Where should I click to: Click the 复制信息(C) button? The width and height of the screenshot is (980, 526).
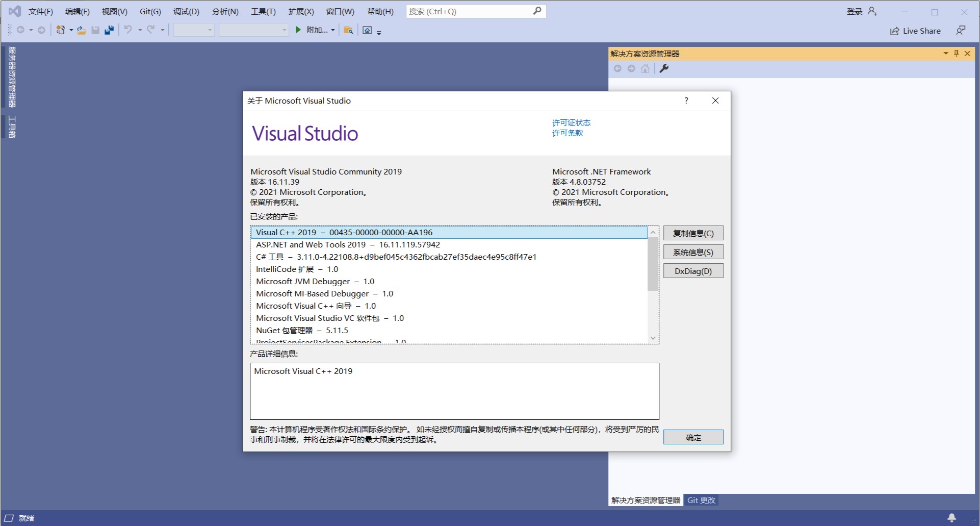pyautogui.click(x=693, y=233)
